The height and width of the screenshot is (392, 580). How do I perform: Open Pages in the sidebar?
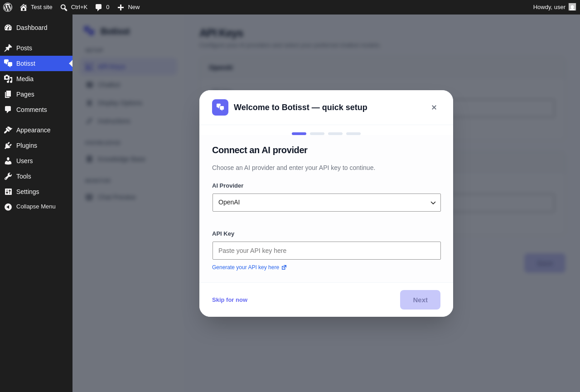tap(36, 94)
